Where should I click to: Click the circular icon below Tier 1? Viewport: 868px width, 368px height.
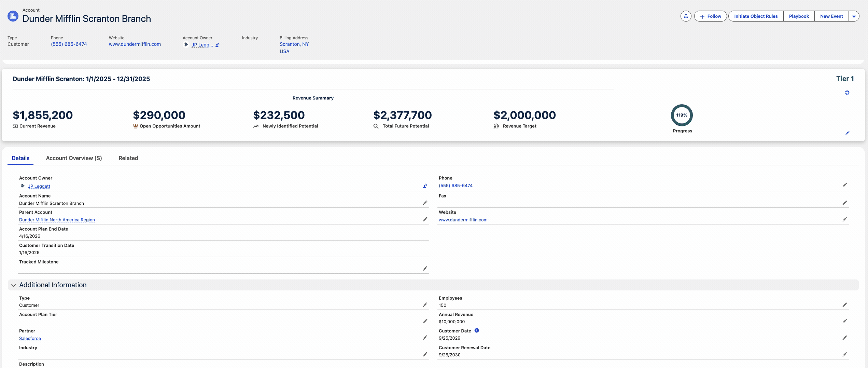click(847, 93)
